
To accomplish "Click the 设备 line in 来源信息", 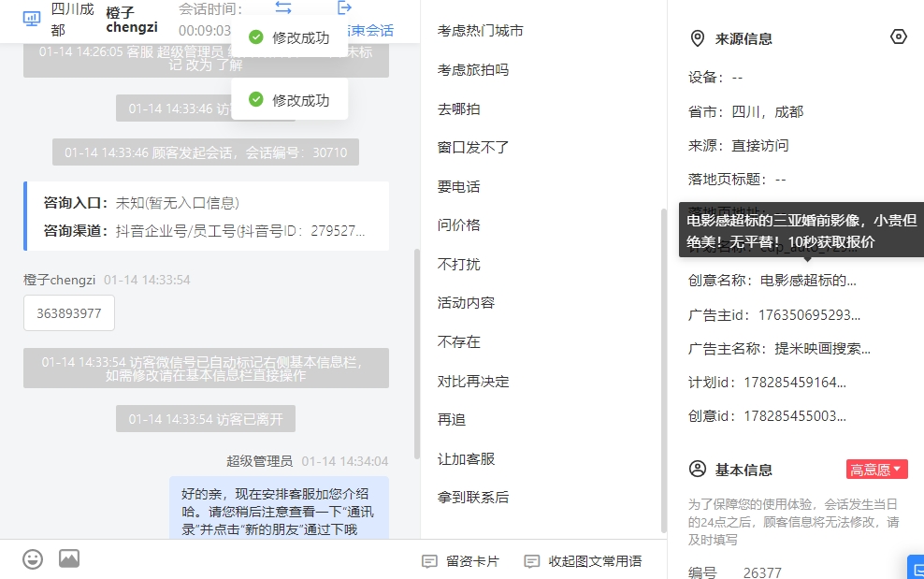I will pos(715,78).
